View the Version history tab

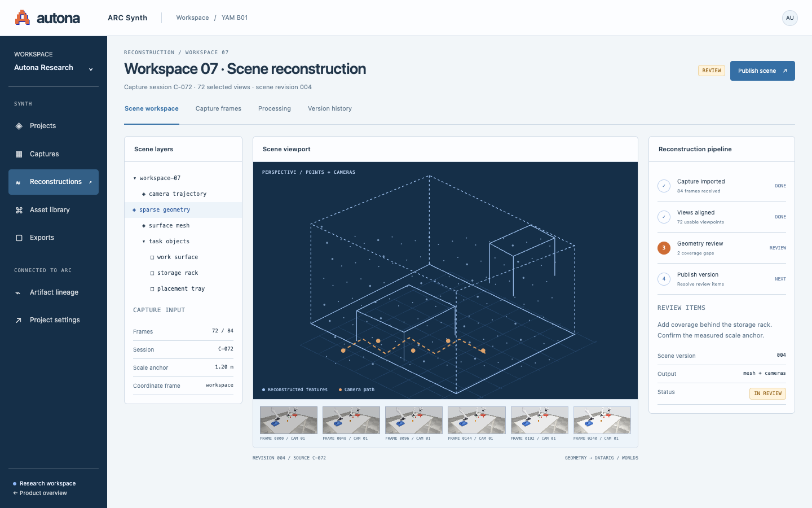coord(330,108)
